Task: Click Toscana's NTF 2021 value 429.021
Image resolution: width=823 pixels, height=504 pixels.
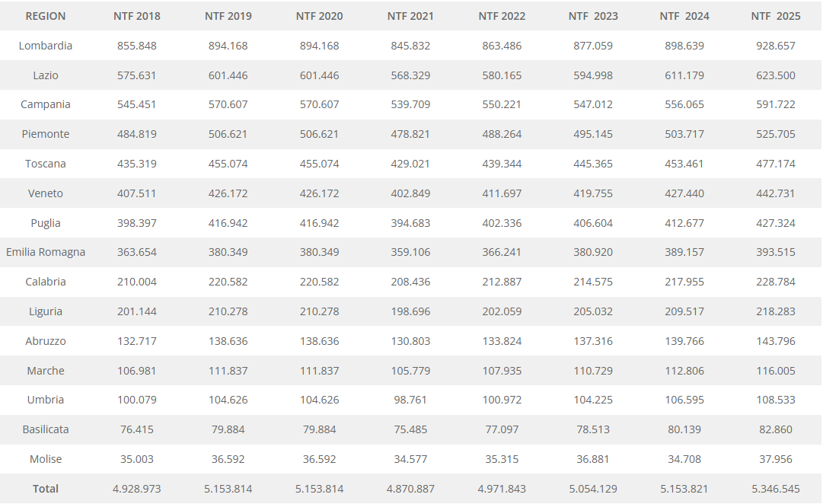Action: point(410,164)
